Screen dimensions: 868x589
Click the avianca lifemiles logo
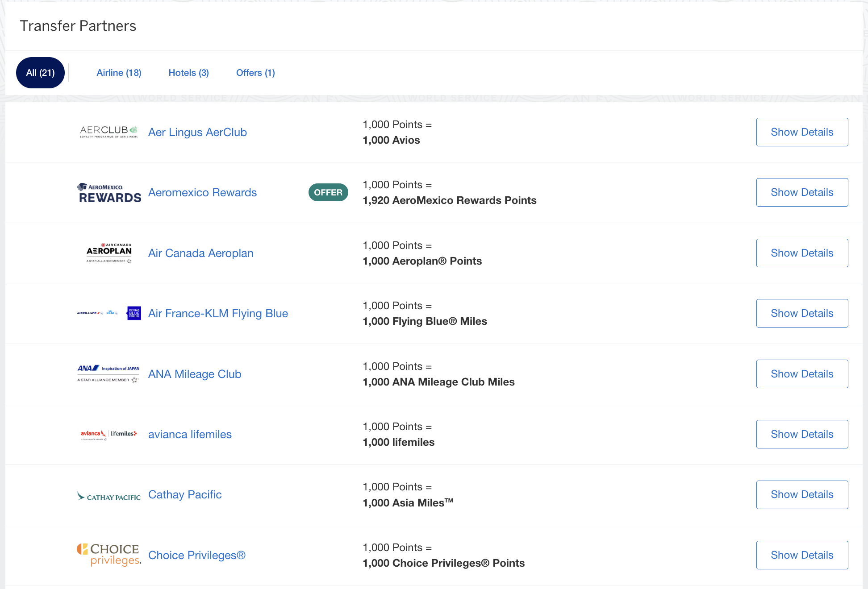click(108, 434)
